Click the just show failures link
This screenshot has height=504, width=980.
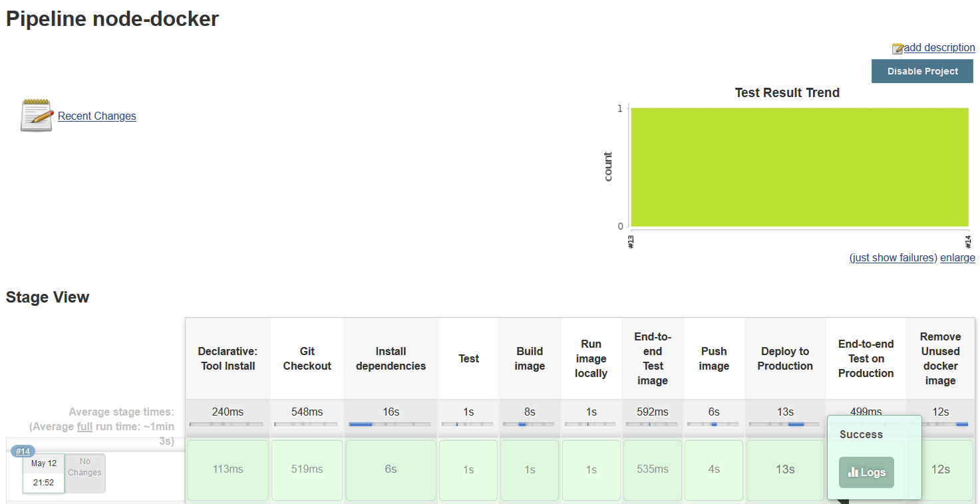point(893,257)
